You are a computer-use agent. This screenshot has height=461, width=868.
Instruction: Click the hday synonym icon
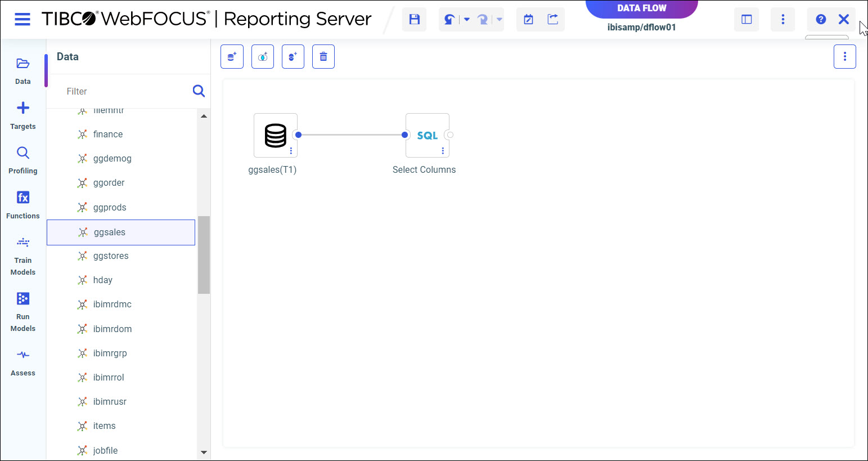[82, 280]
